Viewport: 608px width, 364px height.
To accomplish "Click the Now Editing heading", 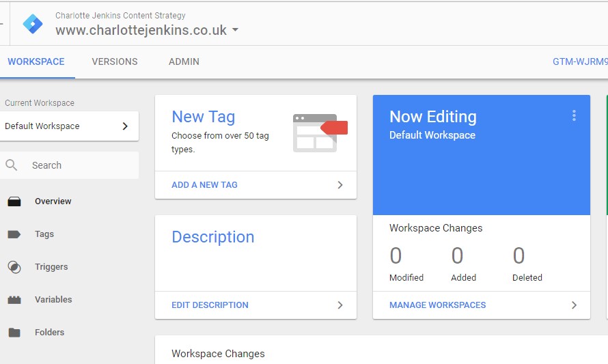I will point(433,117).
